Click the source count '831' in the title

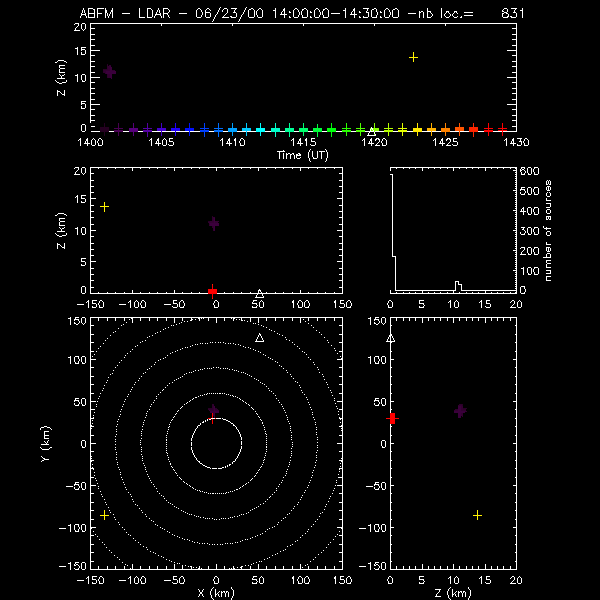click(x=513, y=14)
